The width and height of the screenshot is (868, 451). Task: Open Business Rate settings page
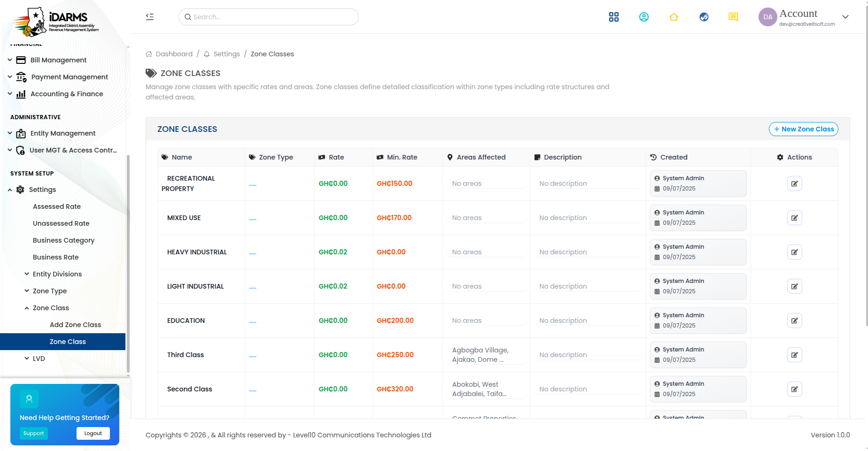point(55,257)
